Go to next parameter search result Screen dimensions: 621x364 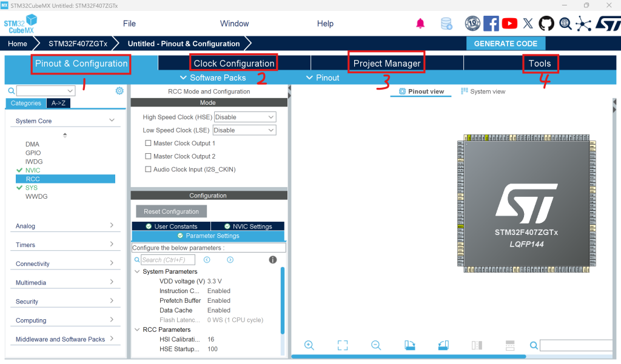[230, 260]
